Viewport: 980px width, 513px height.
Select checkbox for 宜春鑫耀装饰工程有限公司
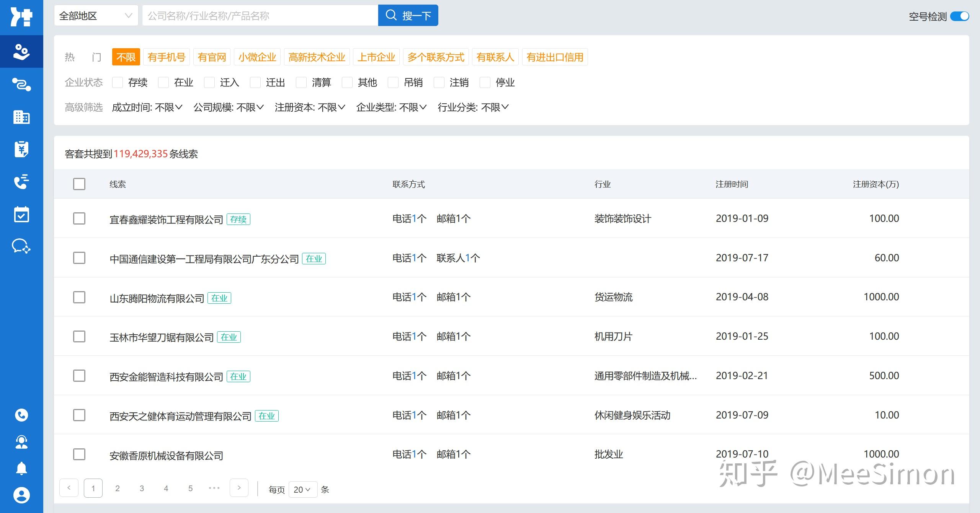pyautogui.click(x=79, y=218)
